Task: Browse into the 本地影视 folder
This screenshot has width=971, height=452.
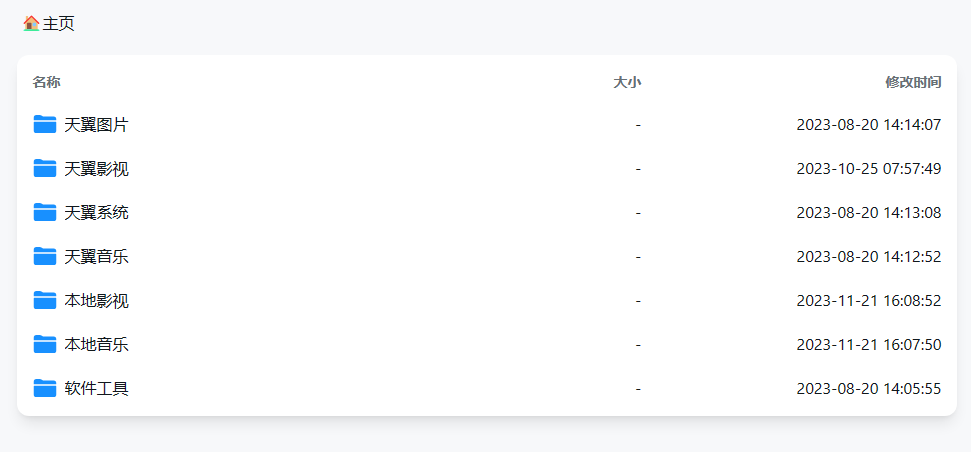Action: pyautogui.click(x=96, y=301)
